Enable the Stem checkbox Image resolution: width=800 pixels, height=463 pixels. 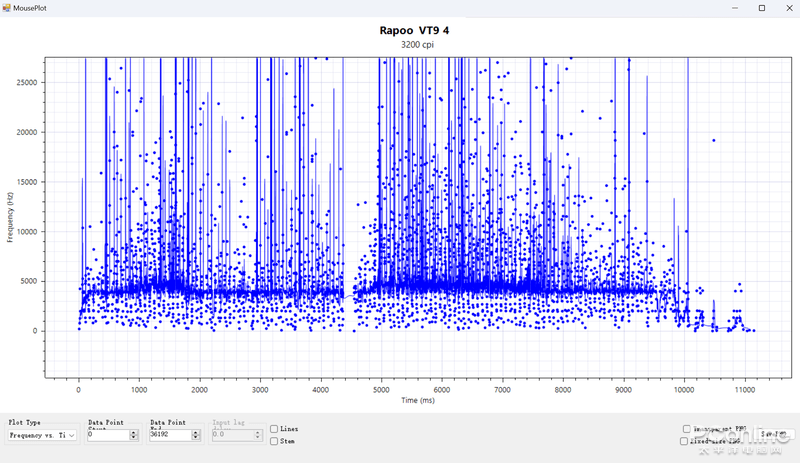(274, 441)
